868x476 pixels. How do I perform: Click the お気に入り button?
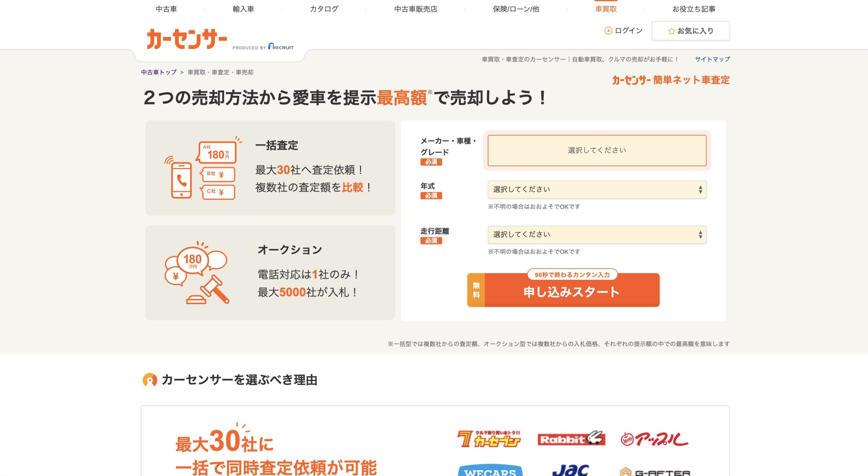[x=691, y=31]
